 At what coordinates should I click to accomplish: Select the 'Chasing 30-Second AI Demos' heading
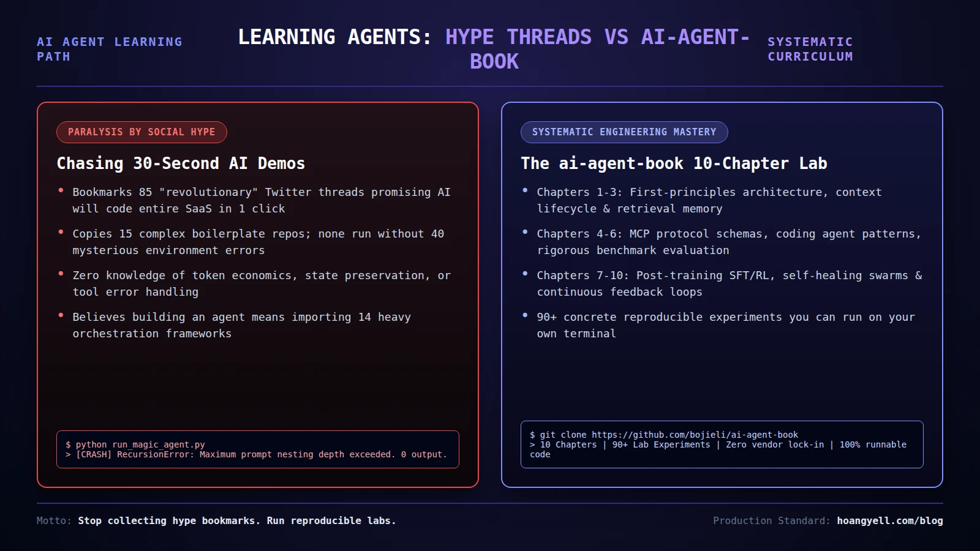click(181, 163)
